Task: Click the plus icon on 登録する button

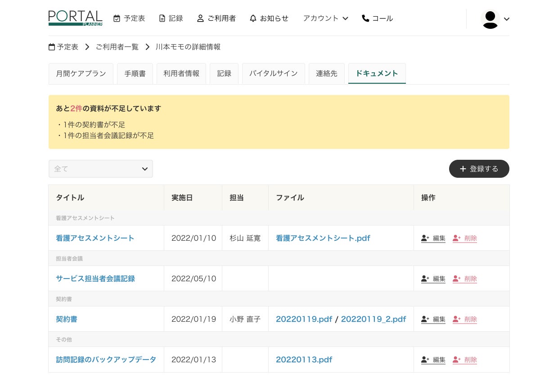Action: point(463,169)
